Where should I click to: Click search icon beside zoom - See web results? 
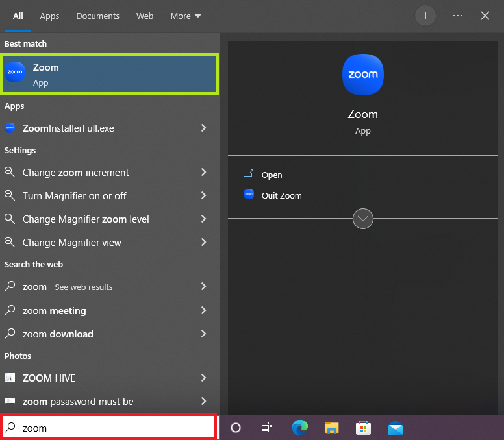[10, 286]
